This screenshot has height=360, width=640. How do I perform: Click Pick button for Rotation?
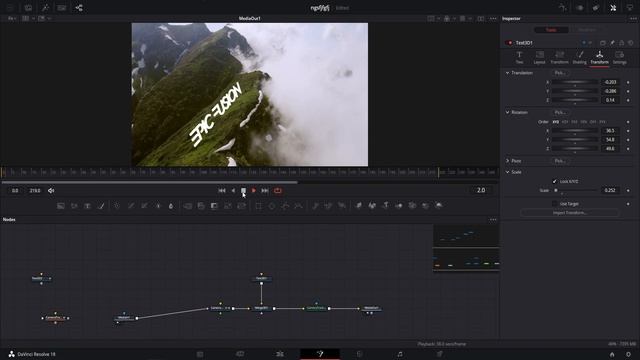pos(560,112)
